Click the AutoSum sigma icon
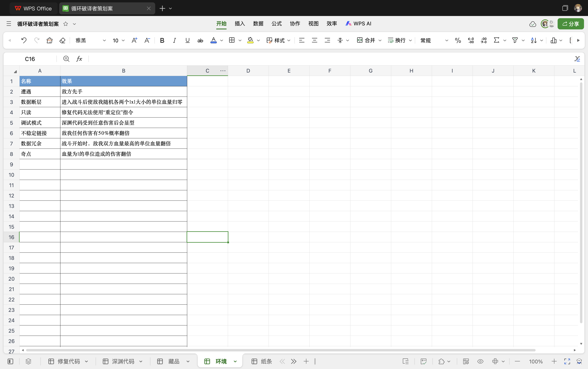 496,40
